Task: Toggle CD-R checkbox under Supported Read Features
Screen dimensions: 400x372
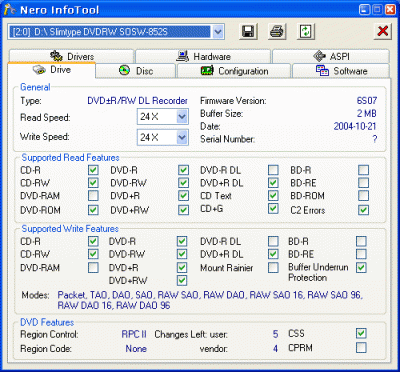Action: [93, 170]
